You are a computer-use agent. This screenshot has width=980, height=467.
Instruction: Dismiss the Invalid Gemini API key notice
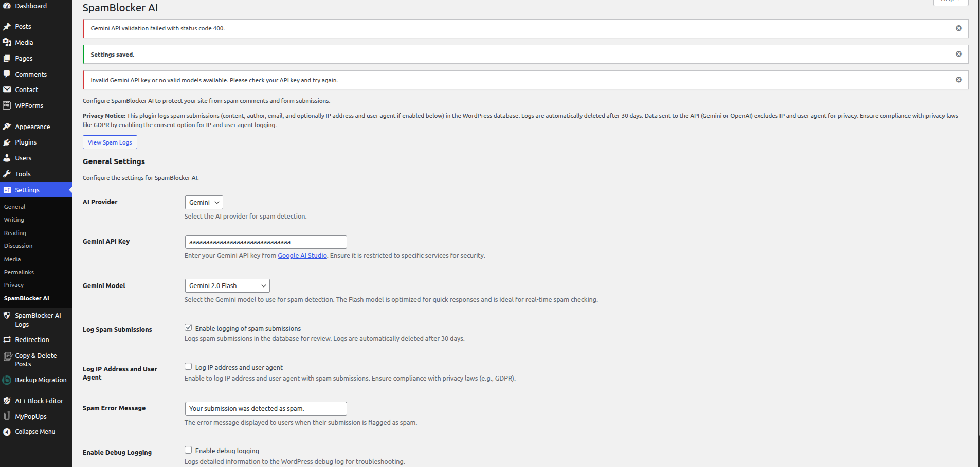coord(959,80)
